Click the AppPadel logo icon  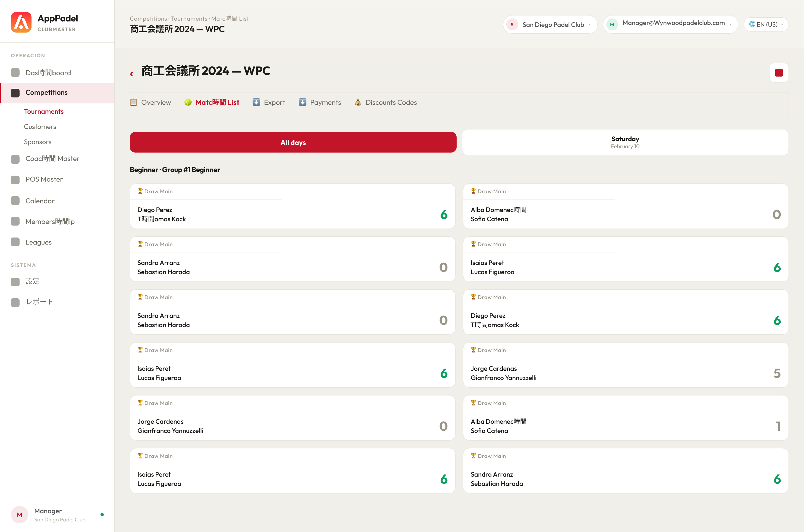[21, 22]
